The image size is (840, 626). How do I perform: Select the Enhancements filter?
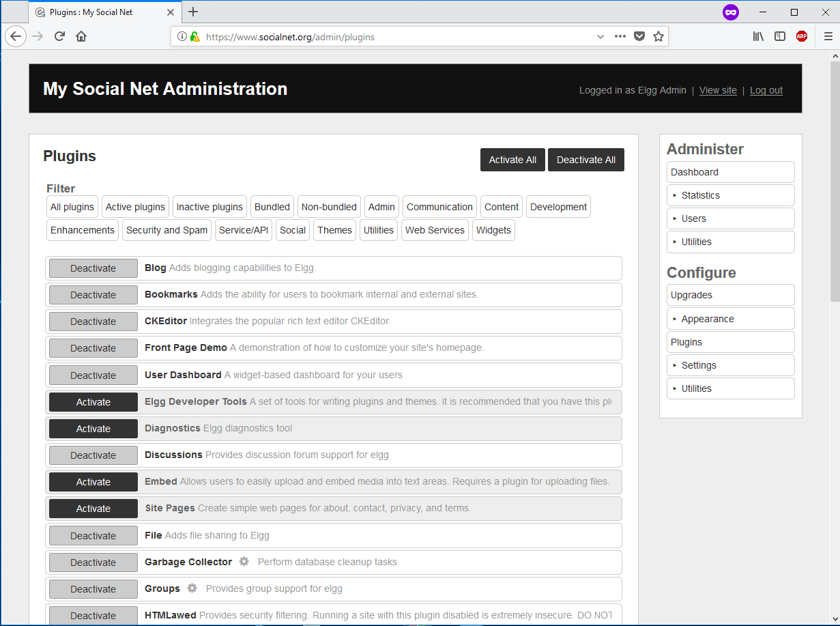(x=83, y=230)
